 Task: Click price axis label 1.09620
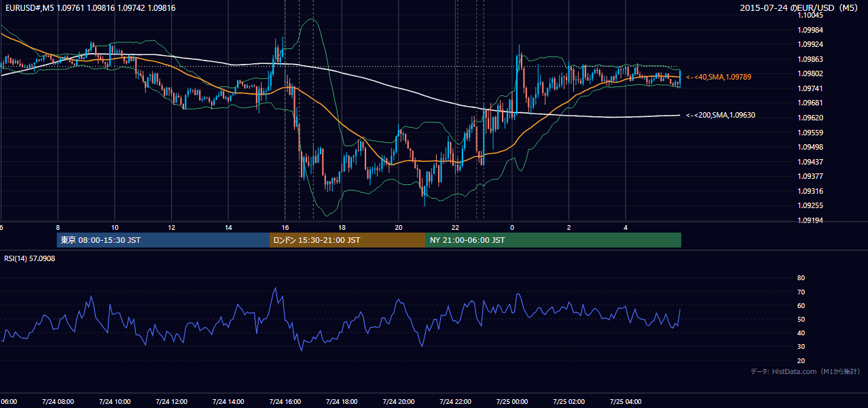pos(810,118)
